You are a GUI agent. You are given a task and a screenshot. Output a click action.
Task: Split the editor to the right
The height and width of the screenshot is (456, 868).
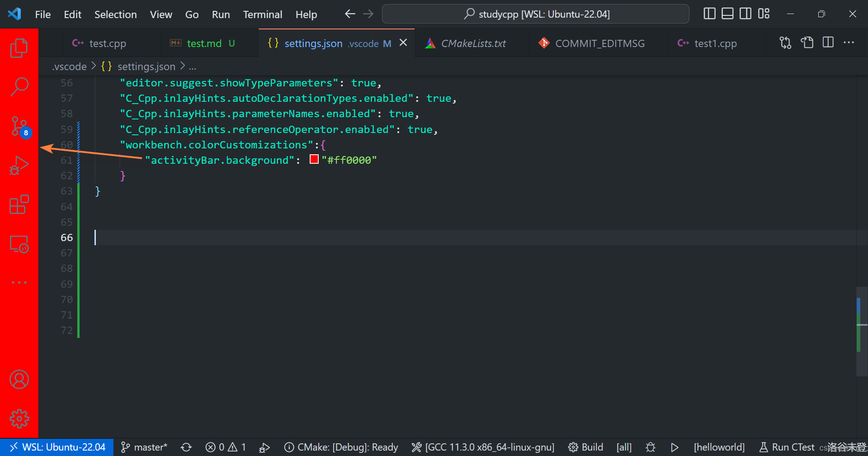[828, 43]
